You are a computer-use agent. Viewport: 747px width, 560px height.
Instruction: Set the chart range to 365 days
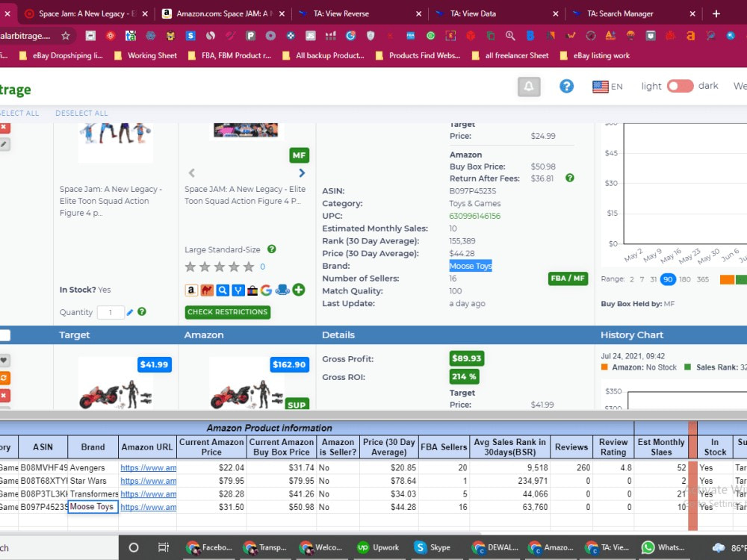[703, 279]
